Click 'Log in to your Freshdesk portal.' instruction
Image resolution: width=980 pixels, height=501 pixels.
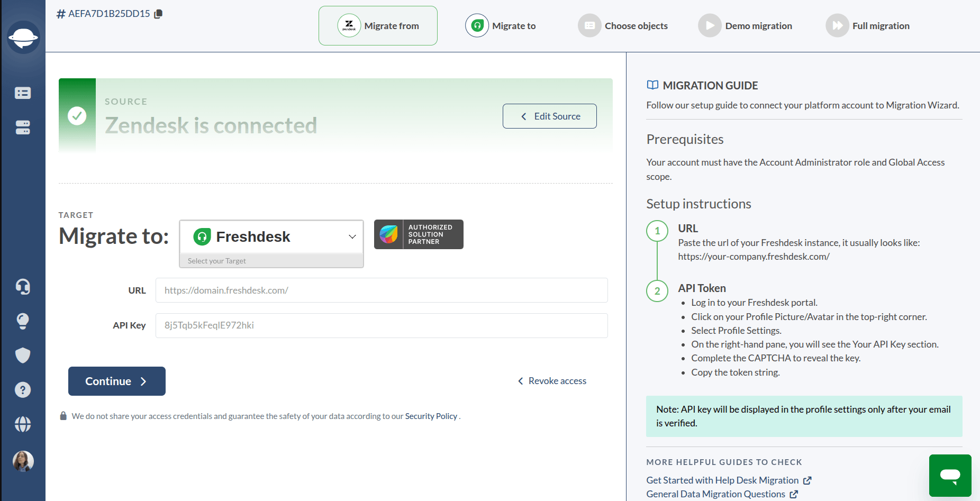(x=754, y=303)
